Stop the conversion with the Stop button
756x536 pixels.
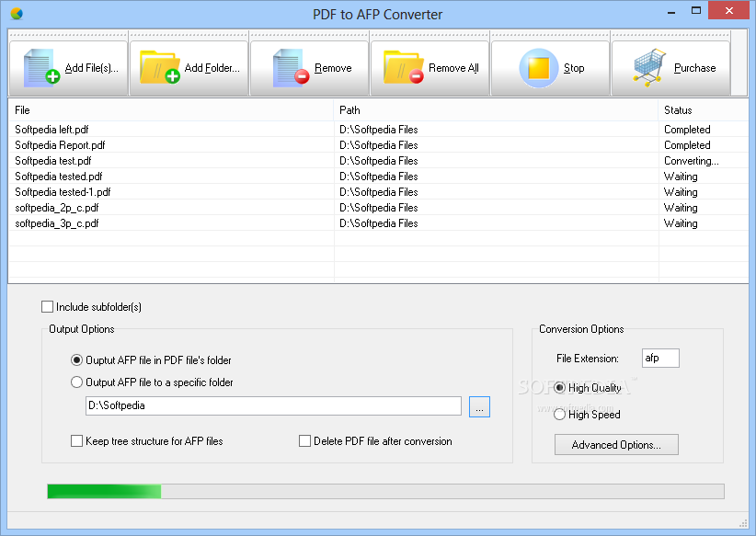(551, 68)
